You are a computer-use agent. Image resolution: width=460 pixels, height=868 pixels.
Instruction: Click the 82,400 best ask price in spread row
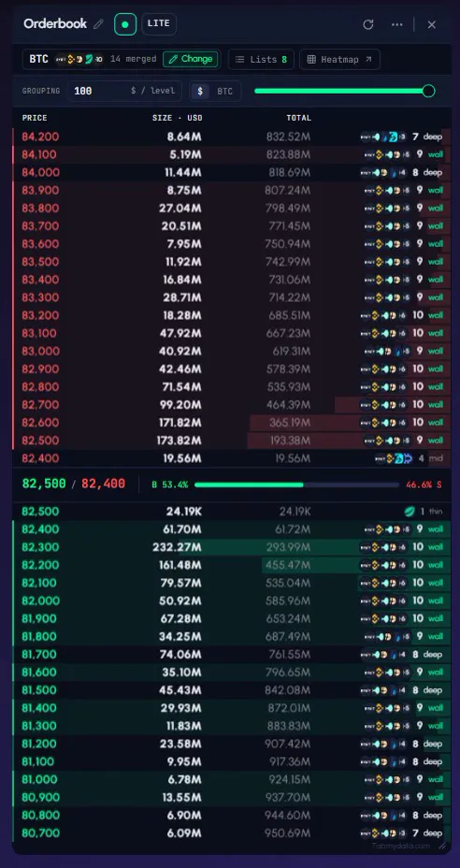click(103, 484)
